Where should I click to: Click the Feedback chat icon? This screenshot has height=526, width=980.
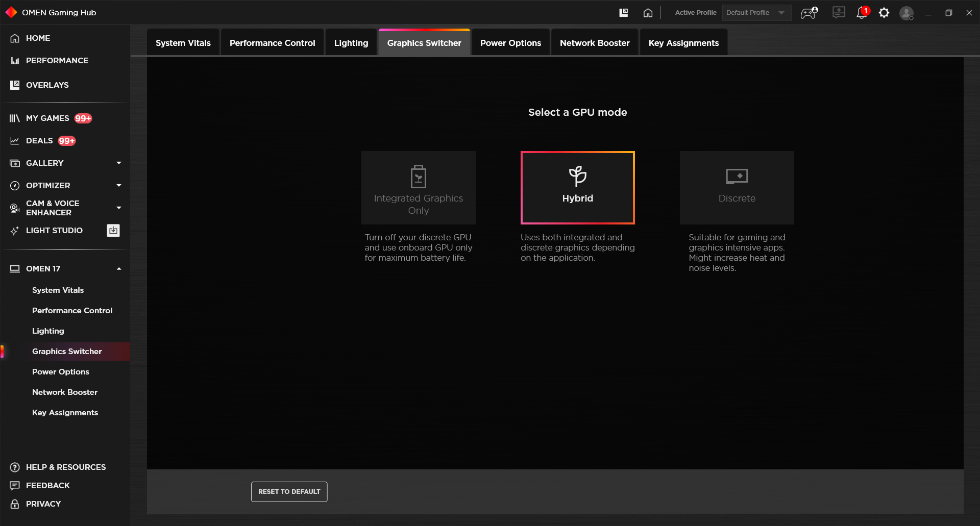click(15, 486)
